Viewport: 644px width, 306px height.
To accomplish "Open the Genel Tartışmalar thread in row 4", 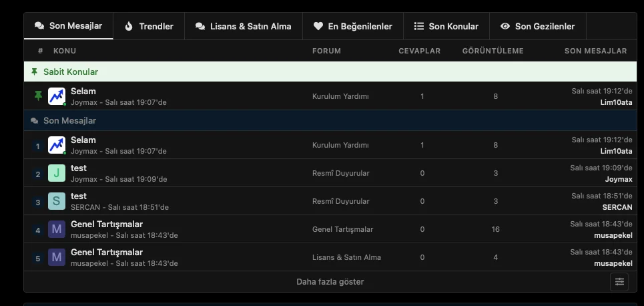I will pos(107,224).
